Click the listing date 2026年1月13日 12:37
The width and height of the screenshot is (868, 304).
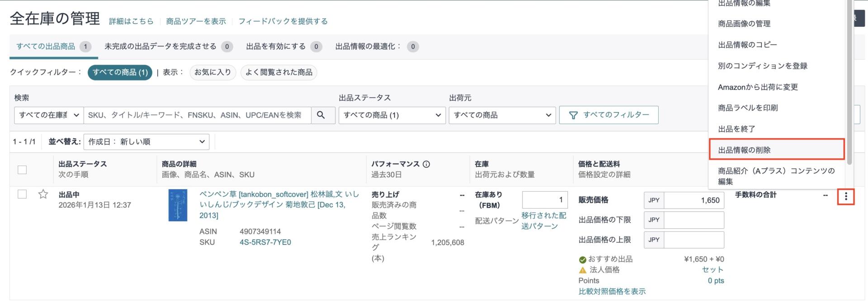95,205
